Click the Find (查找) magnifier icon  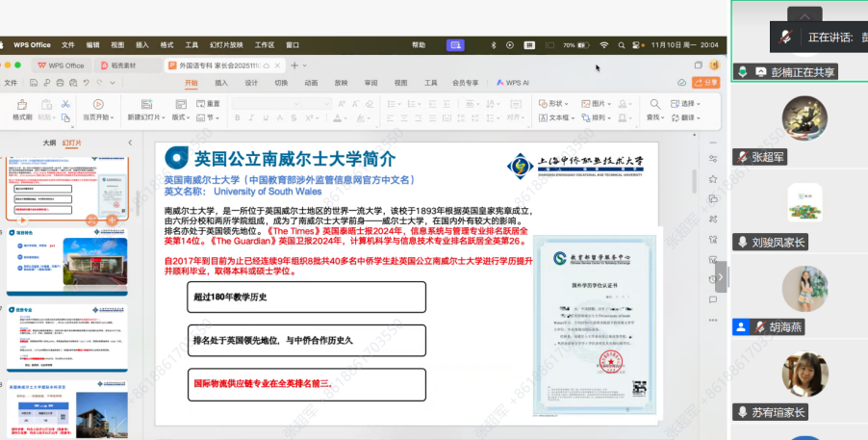653,104
